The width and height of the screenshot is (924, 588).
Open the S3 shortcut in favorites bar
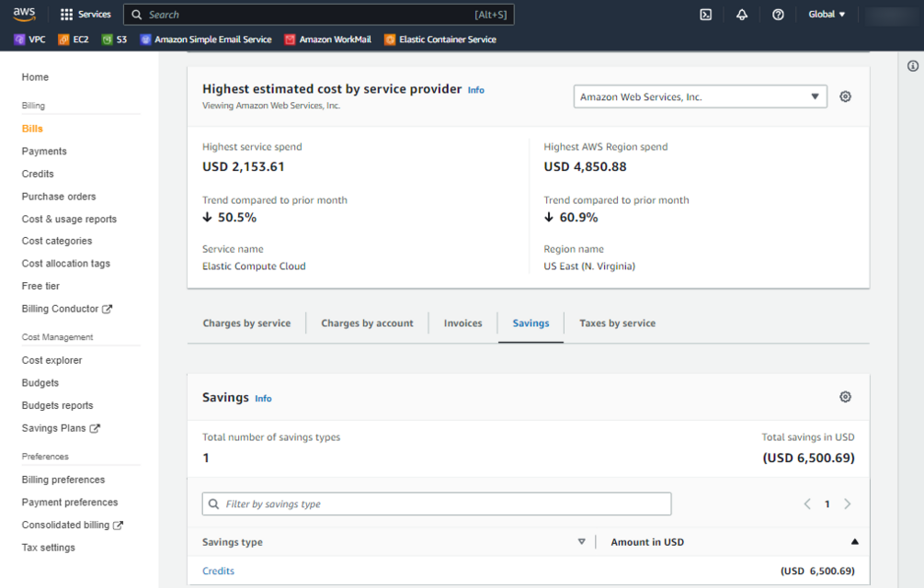(x=115, y=40)
